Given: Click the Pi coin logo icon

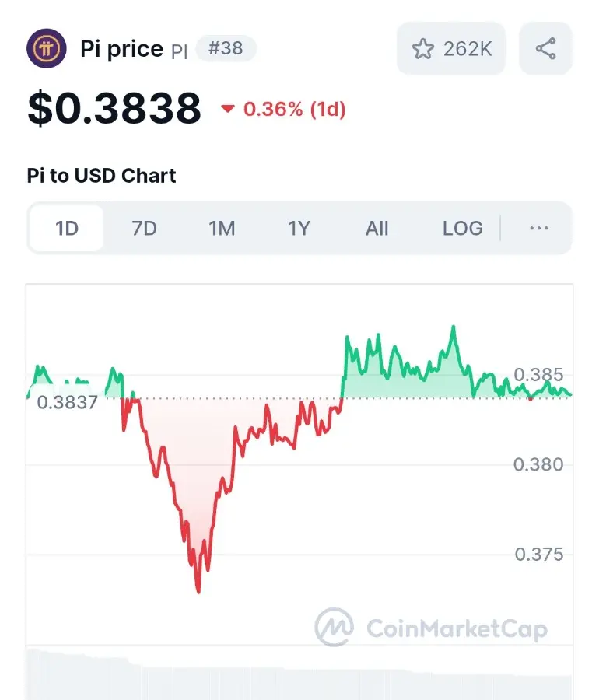Looking at the screenshot, I should tap(47, 48).
